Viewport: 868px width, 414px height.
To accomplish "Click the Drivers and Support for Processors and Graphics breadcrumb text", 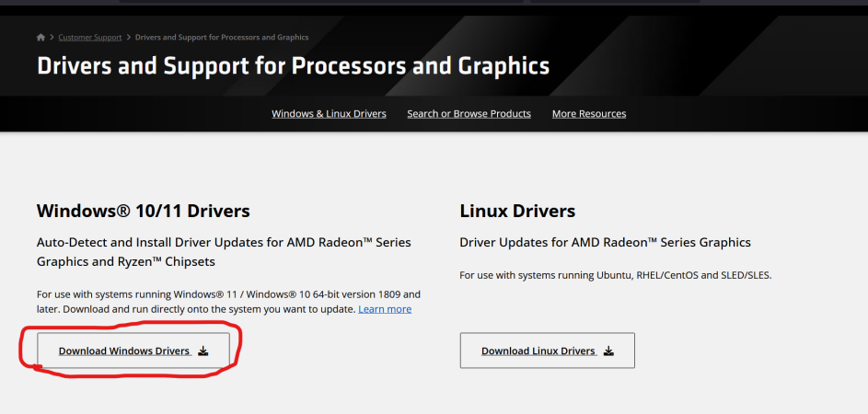I will click(x=222, y=37).
